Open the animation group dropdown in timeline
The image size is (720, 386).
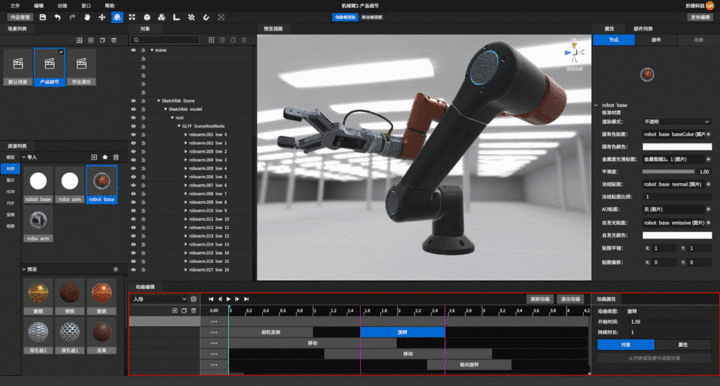(159, 299)
